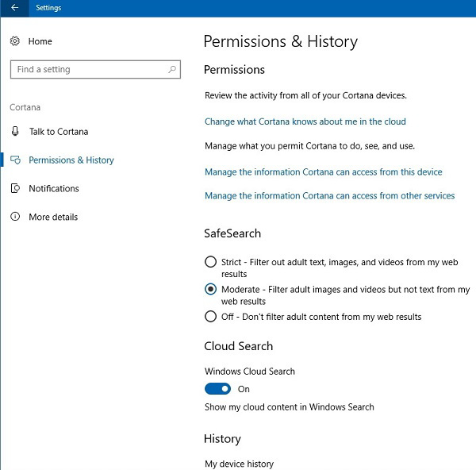
Task: Select Permissions & History in sidebar
Action: [x=71, y=160]
